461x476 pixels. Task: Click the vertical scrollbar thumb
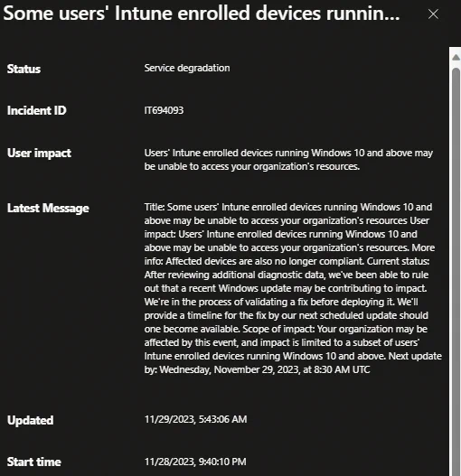pos(456,272)
